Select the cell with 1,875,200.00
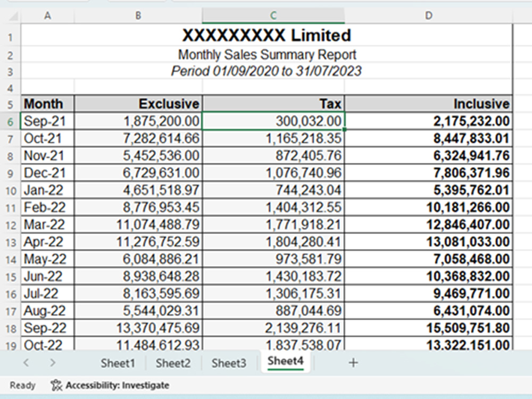The height and width of the screenshot is (399, 532). [138, 121]
